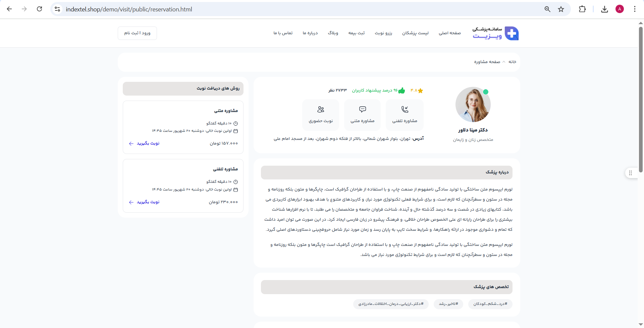Open the browser downloads icon

[604, 9]
